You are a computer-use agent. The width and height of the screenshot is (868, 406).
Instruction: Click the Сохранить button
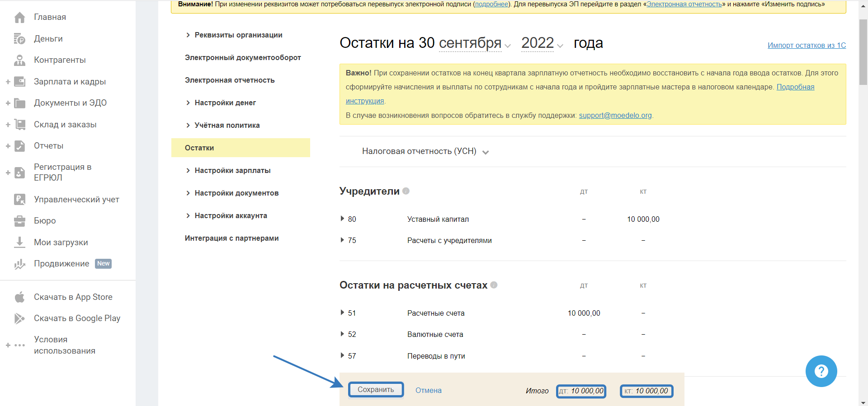tap(376, 390)
